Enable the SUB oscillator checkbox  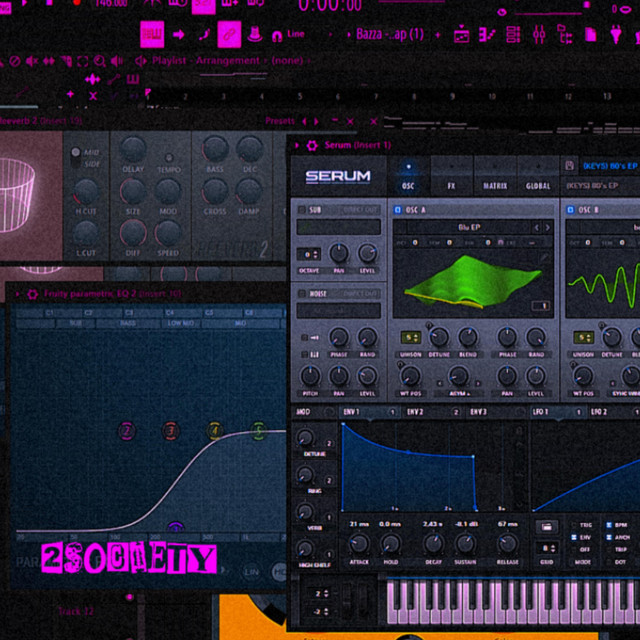[302, 210]
